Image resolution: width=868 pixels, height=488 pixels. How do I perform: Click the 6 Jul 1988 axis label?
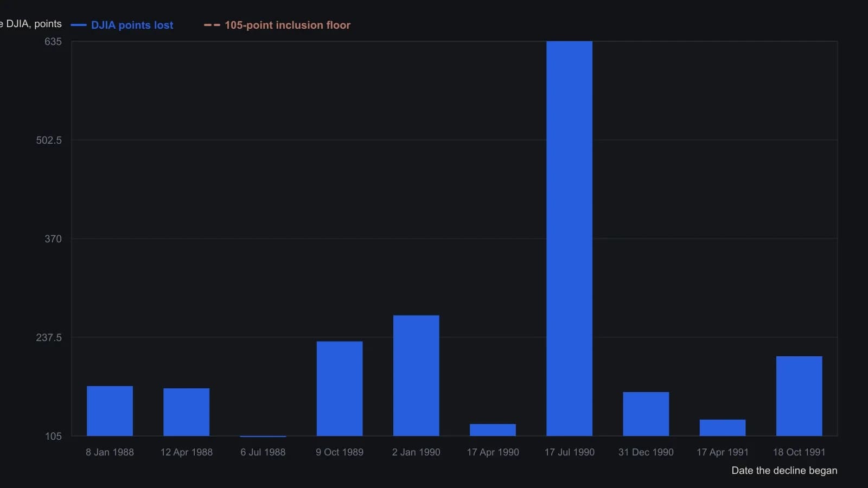coord(263,452)
